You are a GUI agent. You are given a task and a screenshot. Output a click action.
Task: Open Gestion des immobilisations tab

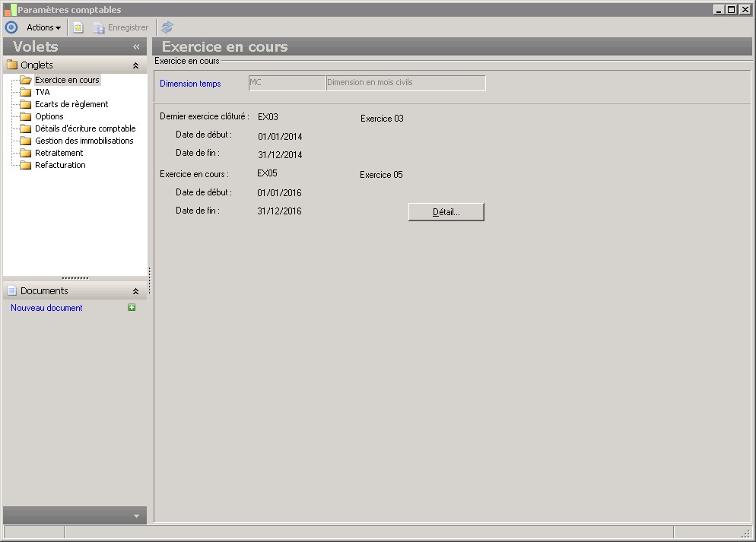[x=84, y=141]
